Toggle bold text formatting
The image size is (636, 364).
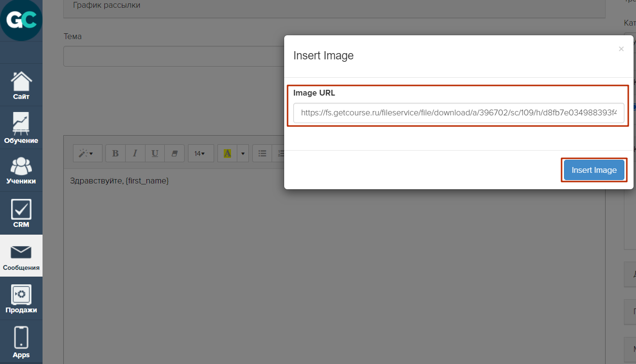(x=116, y=154)
